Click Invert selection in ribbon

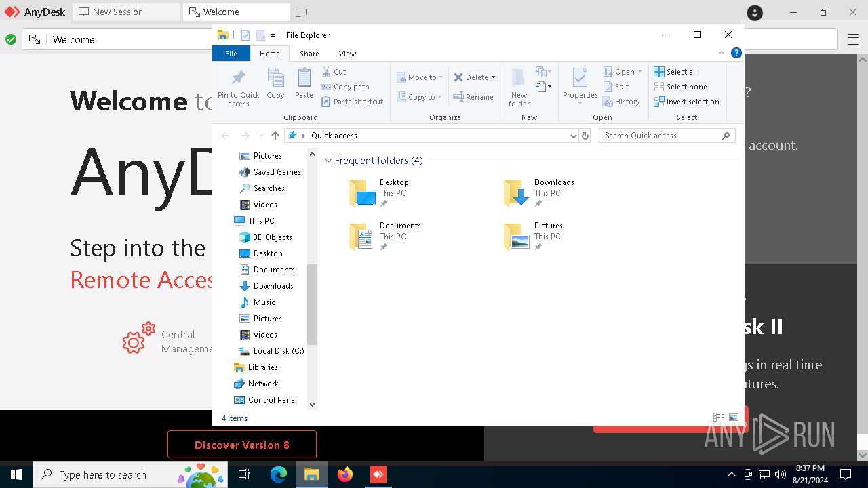686,102
